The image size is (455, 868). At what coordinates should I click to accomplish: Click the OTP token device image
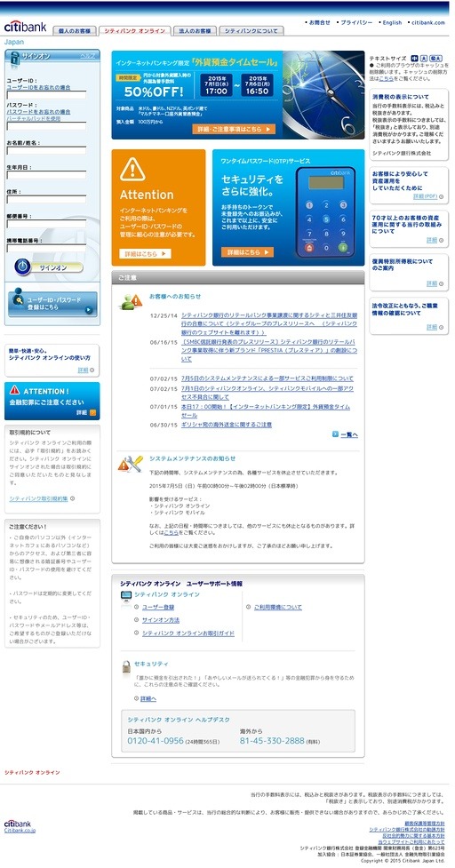(326, 213)
